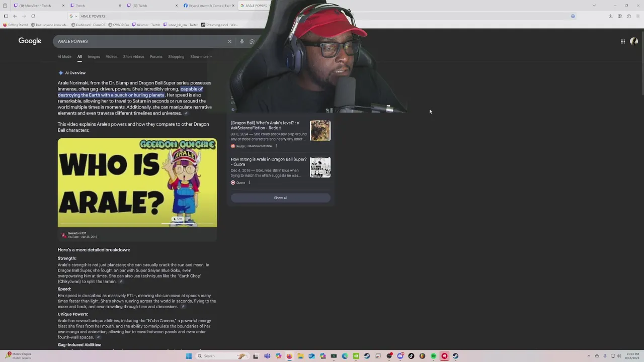Switch to Shopping results tab
This screenshot has width=644, height=362.
176,56
